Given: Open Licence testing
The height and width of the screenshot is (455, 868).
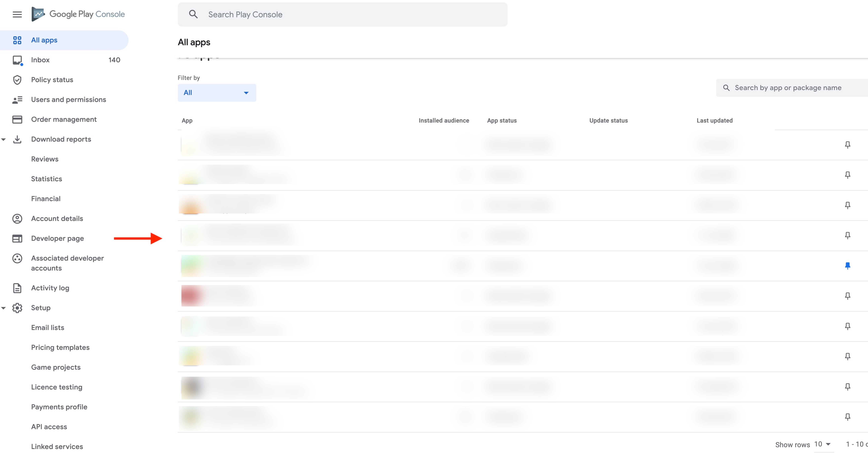Looking at the screenshot, I should [x=57, y=387].
